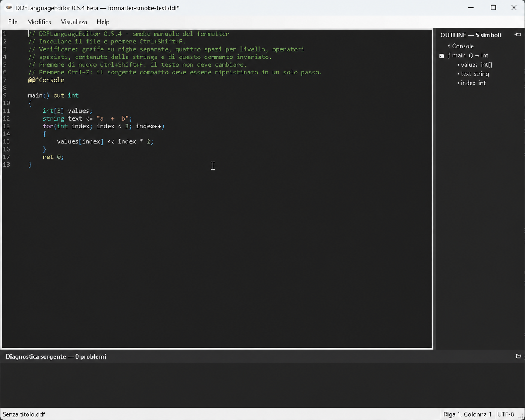
Task: Click line number 18 in gutter
Action: point(6,165)
